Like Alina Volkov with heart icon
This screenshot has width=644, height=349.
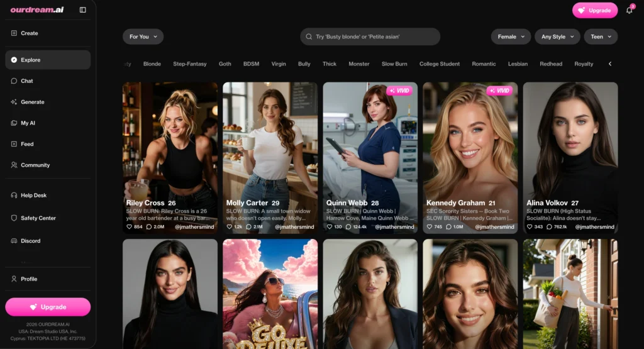click(x=530, y=226)
